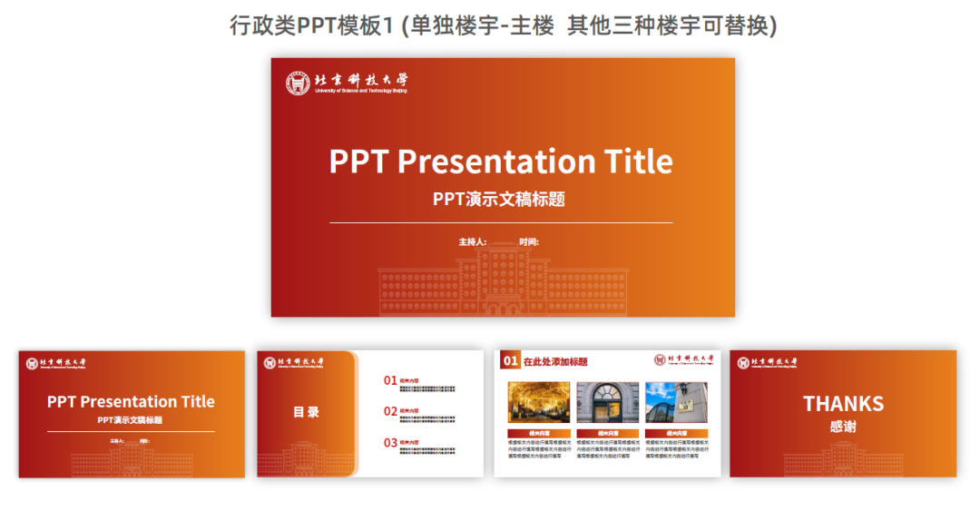Select the page heading "行政类PPT模板1" text

click(312, 25)
